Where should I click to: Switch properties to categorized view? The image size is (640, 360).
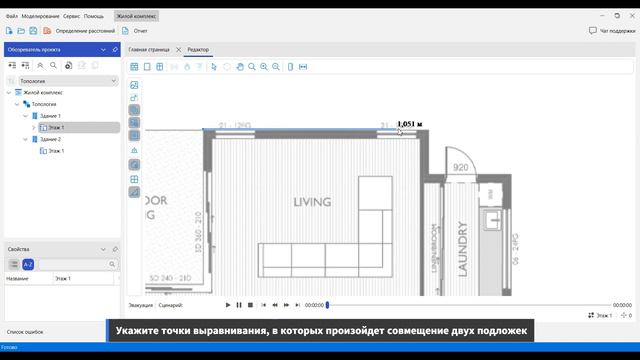click(14, 264)
